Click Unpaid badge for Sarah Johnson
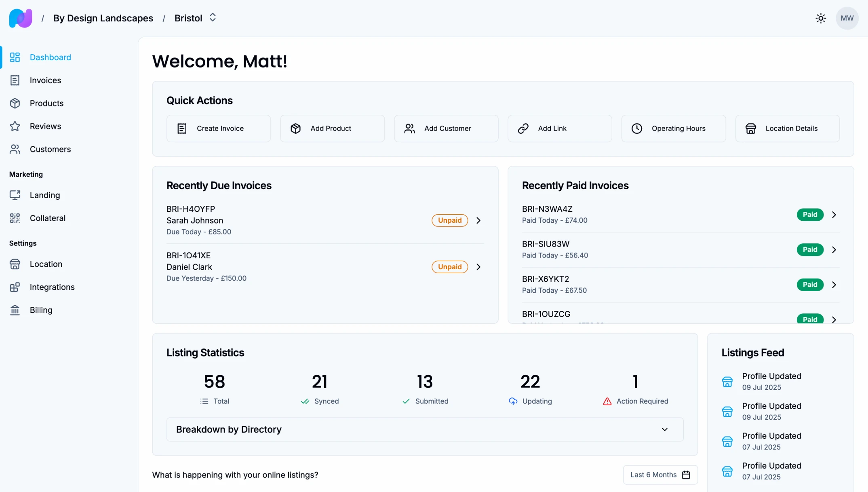The image size is (868, 492). 450,220
